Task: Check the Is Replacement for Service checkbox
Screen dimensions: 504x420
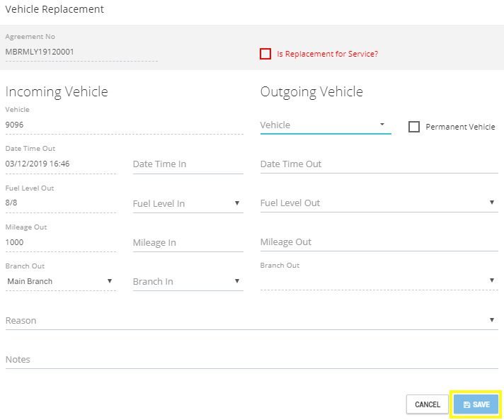Action: pos(265,54)
